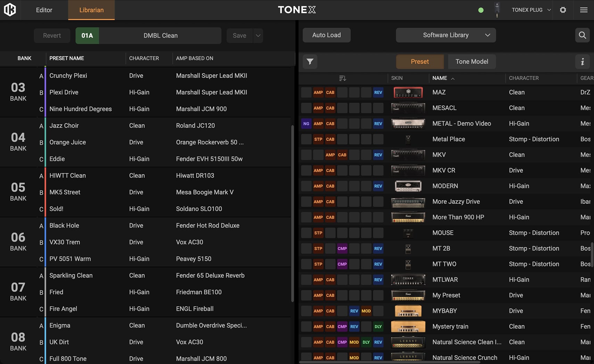Screen dimensions: 594x364
Task: Toggle REV block on MAZ preset
Action: pos(378,92)
